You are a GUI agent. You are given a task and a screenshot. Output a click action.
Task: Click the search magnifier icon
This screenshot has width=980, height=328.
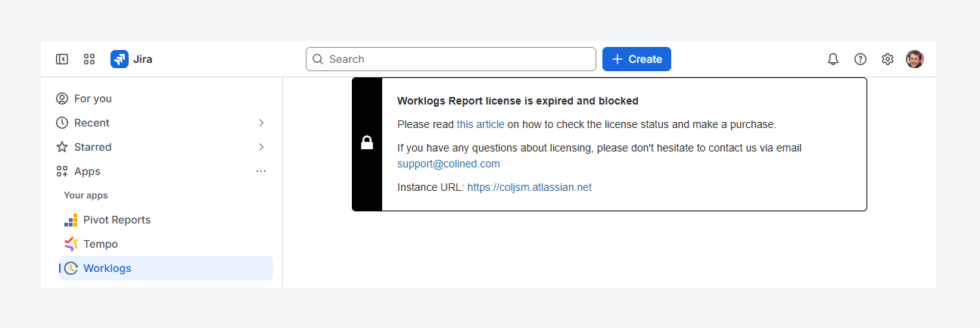tap(318, 59)
